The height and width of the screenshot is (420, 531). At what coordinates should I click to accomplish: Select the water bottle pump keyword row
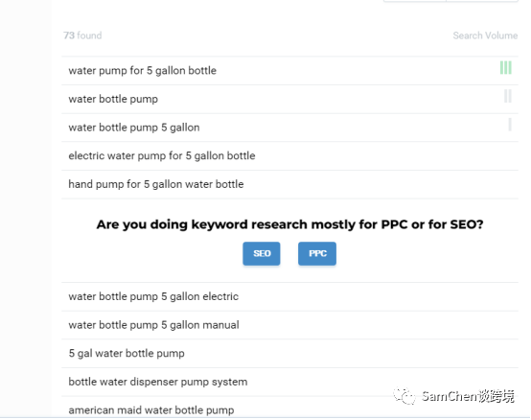[x=289, y=99]
